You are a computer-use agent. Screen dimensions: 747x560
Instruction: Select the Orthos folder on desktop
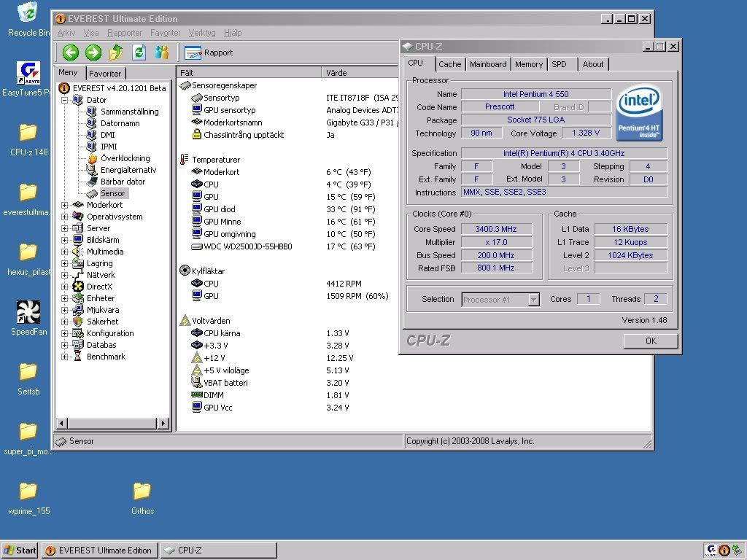point(142,491)
